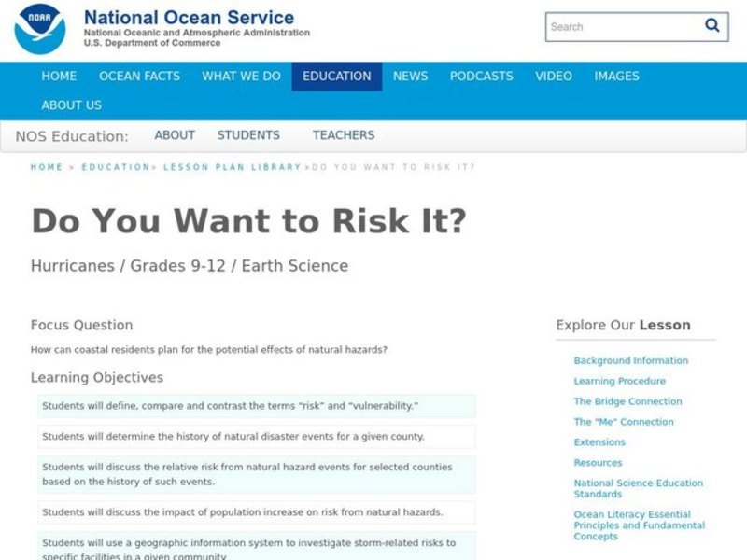The height and width of the screenshot is (560, 747).
Task: Navigate to WHAT WE DO
Action: pos(240,77)
